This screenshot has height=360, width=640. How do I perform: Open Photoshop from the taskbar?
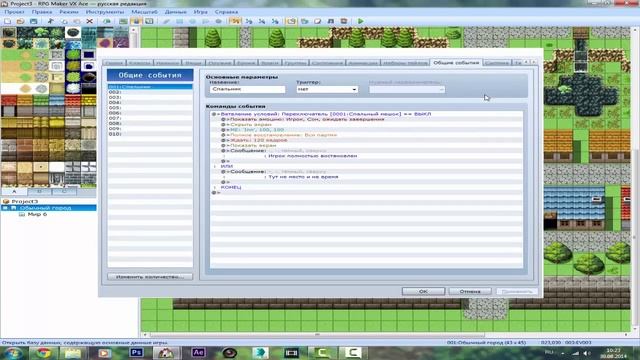coord(136,352)
